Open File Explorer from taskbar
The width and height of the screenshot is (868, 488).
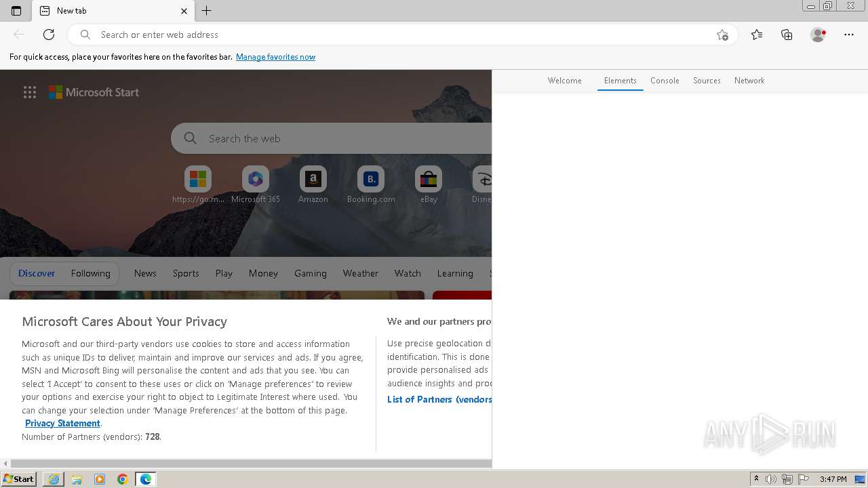click(77, 479)
